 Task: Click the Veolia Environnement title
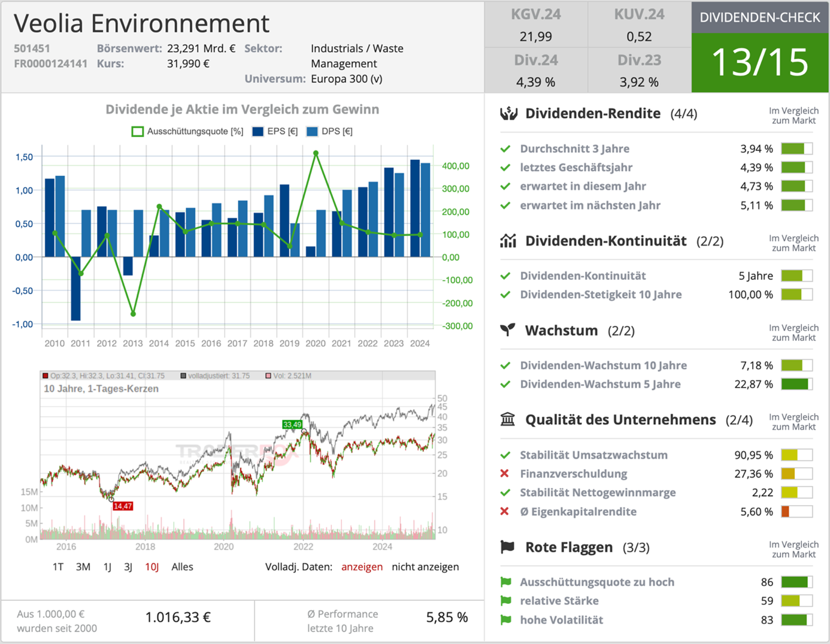(x=141, y=23)
